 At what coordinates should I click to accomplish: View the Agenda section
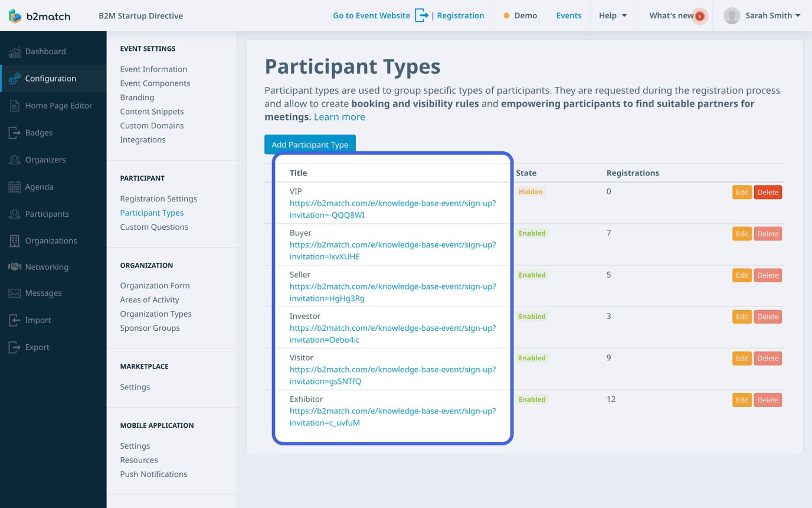[38, 187]
